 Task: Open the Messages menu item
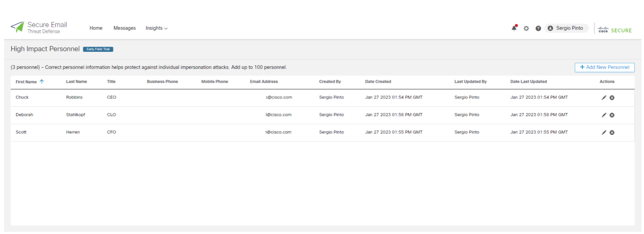click(124, 28)
